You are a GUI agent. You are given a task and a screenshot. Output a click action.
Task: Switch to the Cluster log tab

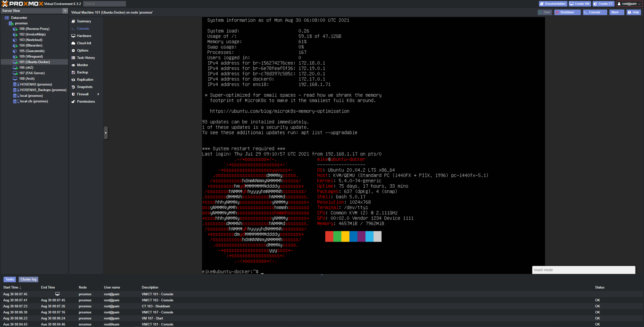coord(28,279)
